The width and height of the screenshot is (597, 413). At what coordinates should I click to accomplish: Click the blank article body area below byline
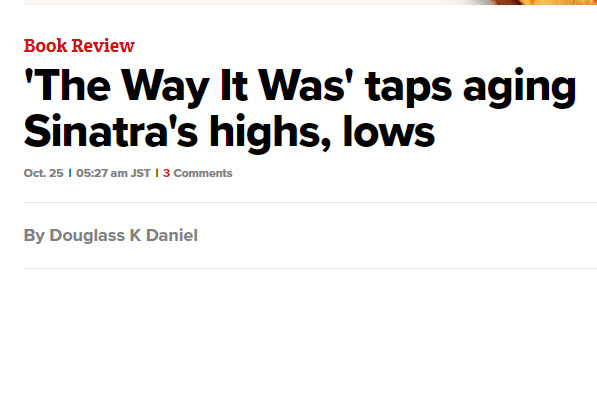pos(310,341)
